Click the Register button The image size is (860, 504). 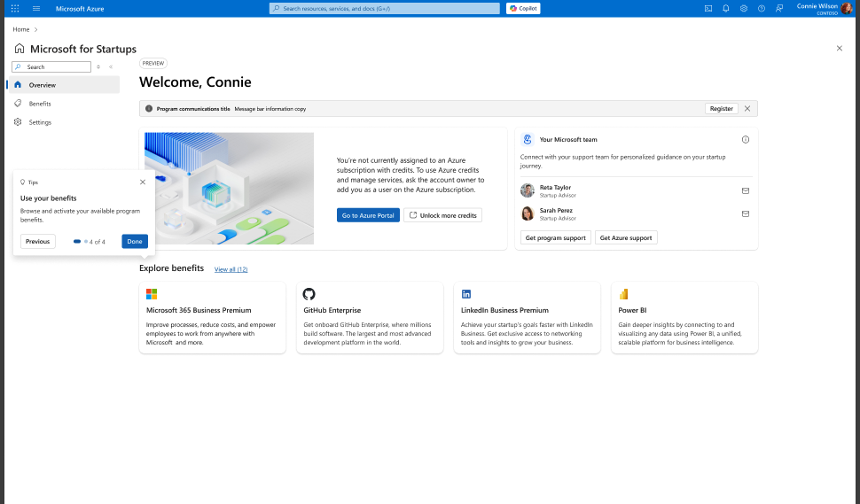721,108
